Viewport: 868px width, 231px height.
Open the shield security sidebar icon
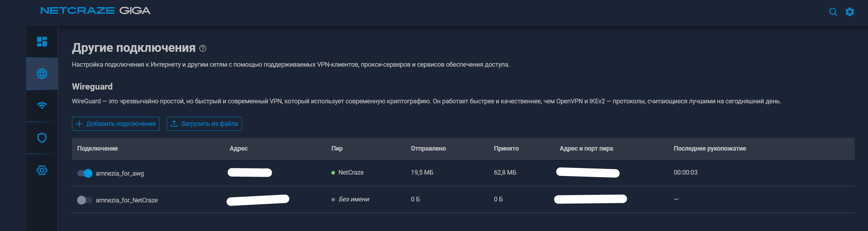tap(42, 138)
